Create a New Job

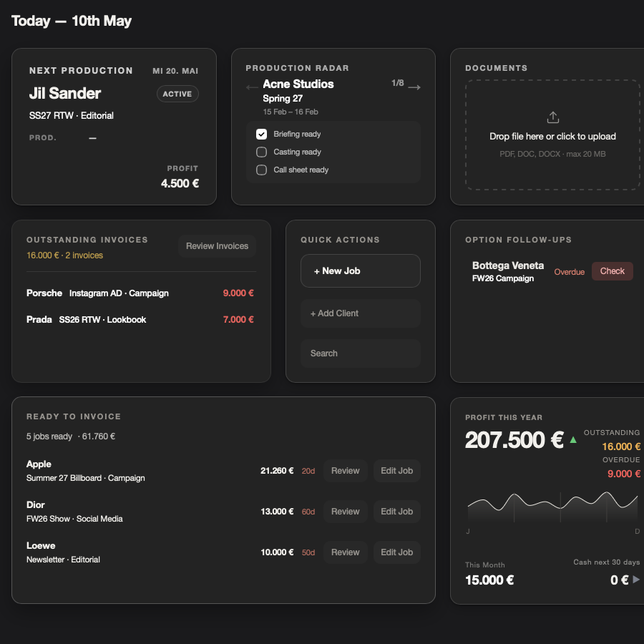(x=361, y=270)
